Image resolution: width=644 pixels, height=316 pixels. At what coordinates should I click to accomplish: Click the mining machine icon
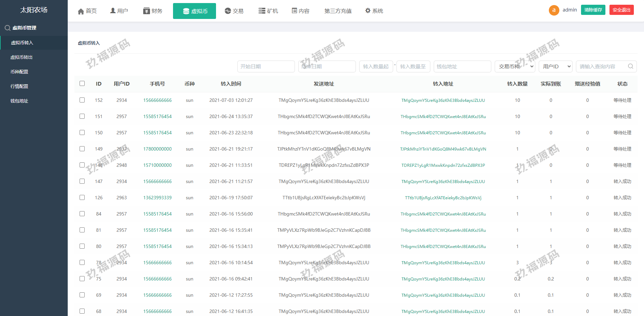coord(262,11)
